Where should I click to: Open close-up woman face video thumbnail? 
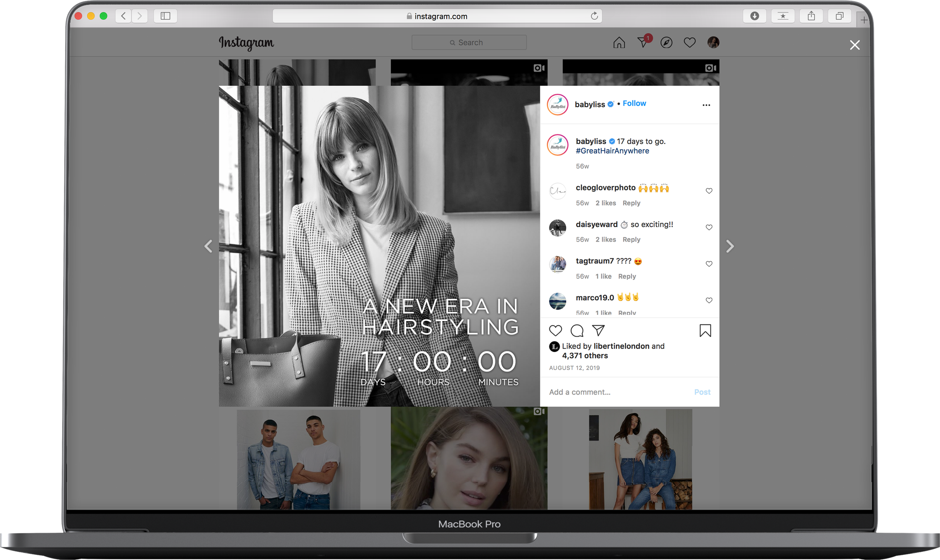[x=468, y=458]
